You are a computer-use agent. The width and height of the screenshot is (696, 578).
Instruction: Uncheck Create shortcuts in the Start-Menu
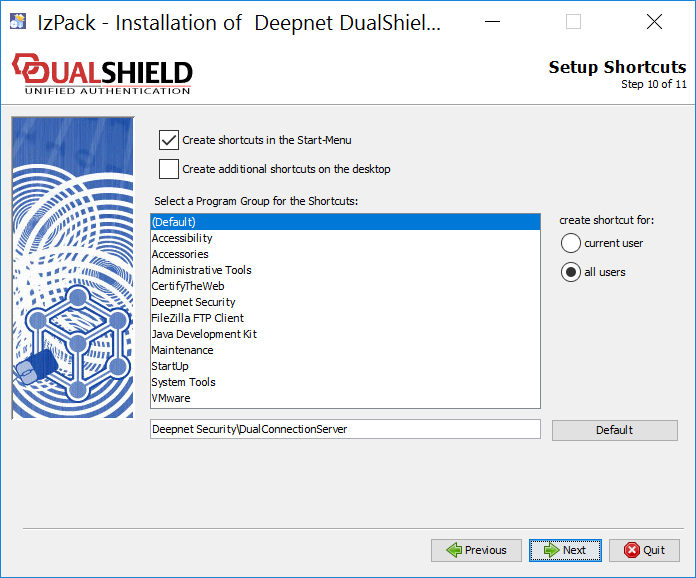tap(169, 140)
